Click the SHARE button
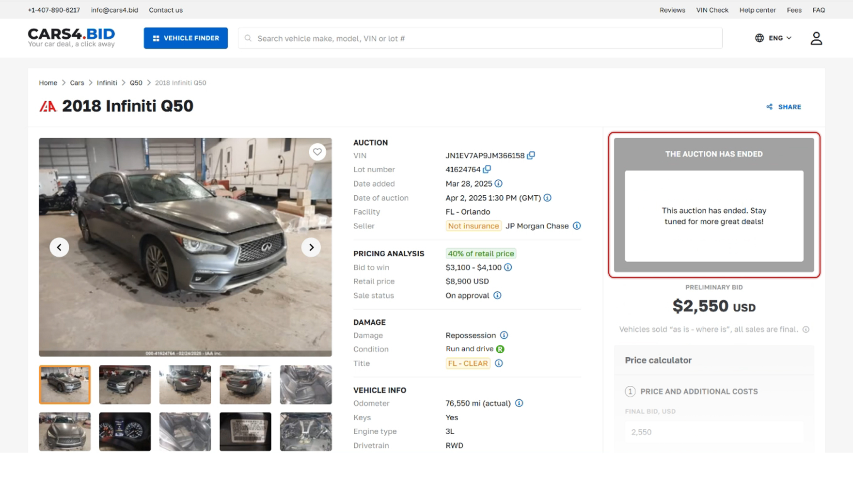The image size is (853, 504). pos(784,107)
